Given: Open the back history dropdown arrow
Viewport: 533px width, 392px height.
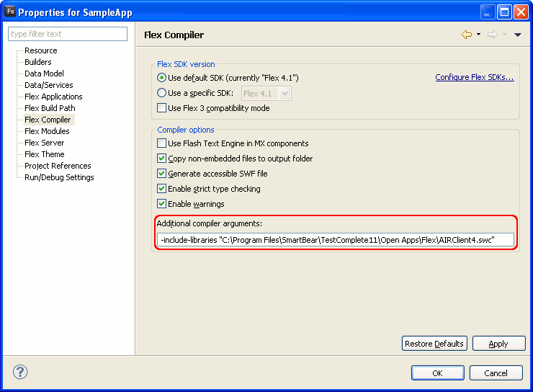Looking at the screenshot, I should tap(478, 35).
